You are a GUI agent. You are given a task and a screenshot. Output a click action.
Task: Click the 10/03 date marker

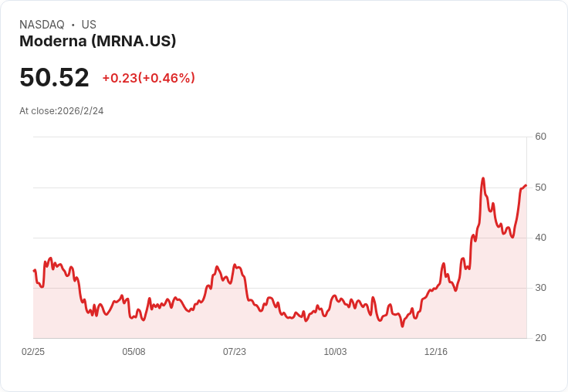coord(335,351)
